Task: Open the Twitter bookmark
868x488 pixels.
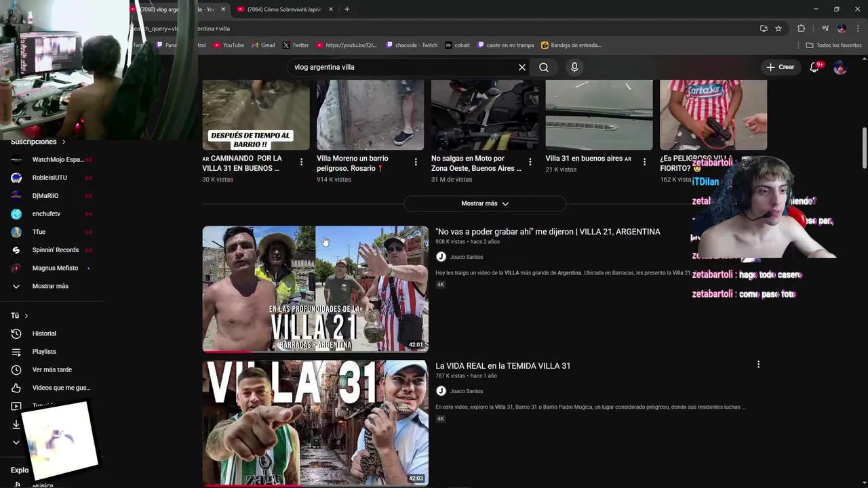Action: click(x=296, y=45)
